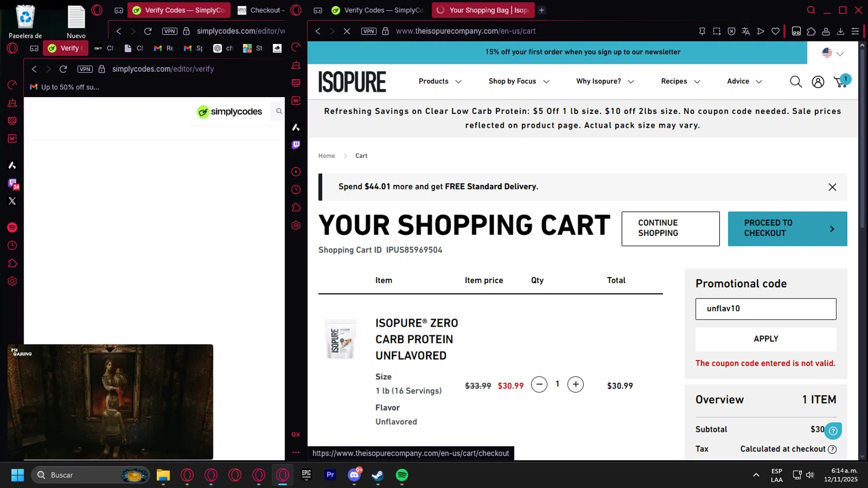Open the browser account profile icon in toolbar
This screenshot has width=868, height=488.
coord(826,31)
